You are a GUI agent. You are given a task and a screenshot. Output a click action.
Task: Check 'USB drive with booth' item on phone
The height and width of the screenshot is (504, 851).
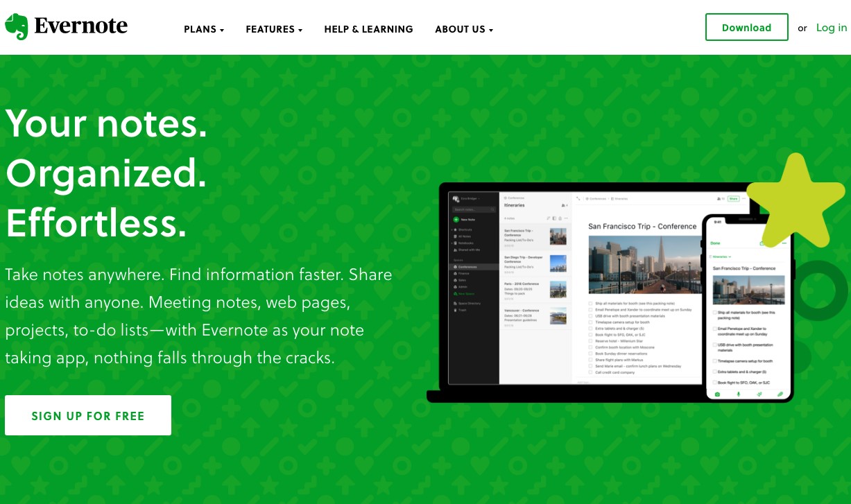714,345
